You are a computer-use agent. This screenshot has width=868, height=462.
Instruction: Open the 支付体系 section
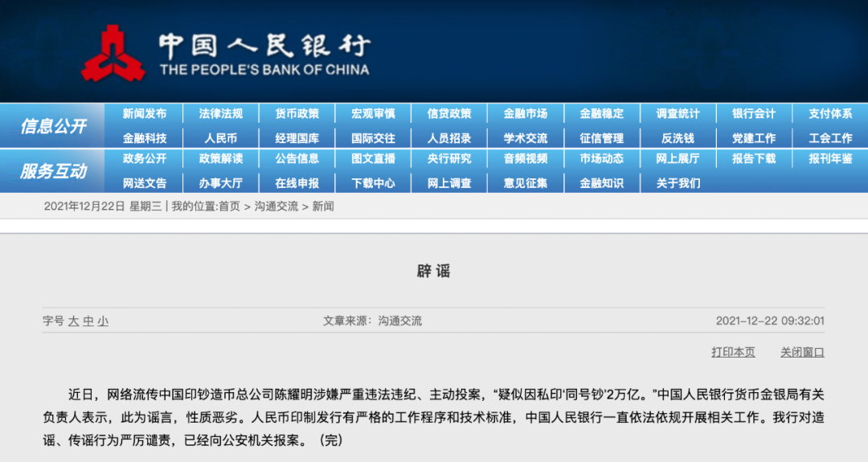pos(830,114)
